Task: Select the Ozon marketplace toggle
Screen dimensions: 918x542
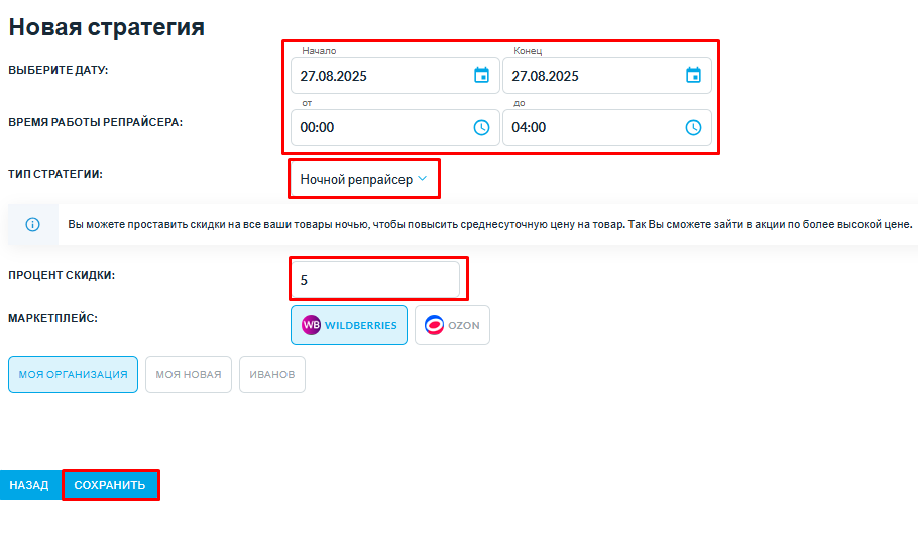Action: 452,325
